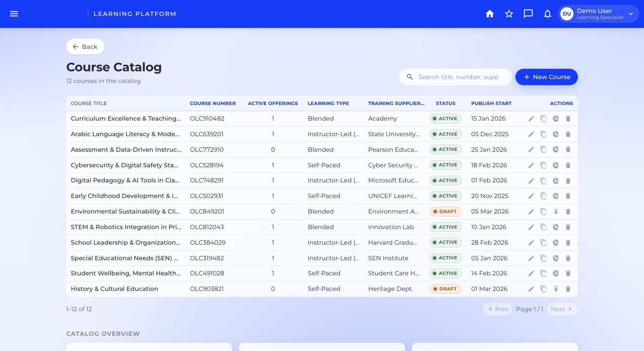This screenshot has width=644, height=351.
Task: Click the Prev page button
Action: (x=498, y=309)
